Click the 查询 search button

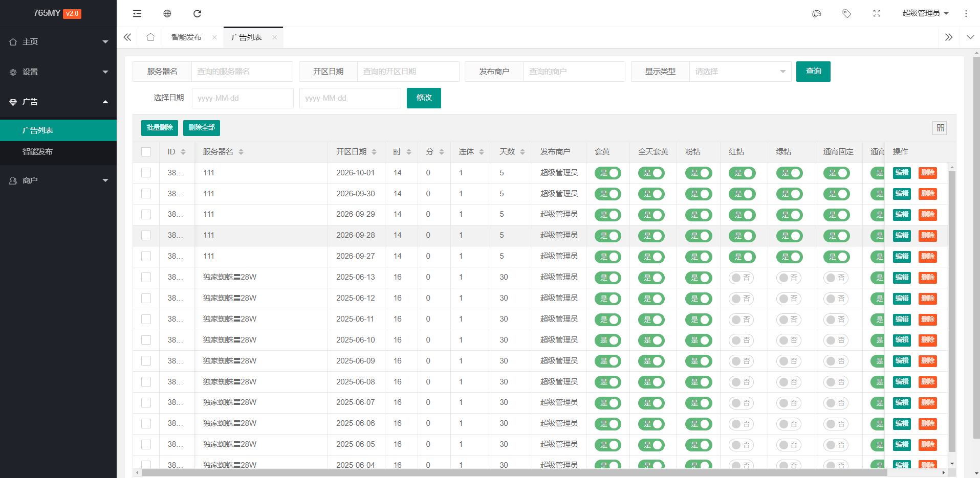(813, 72)
